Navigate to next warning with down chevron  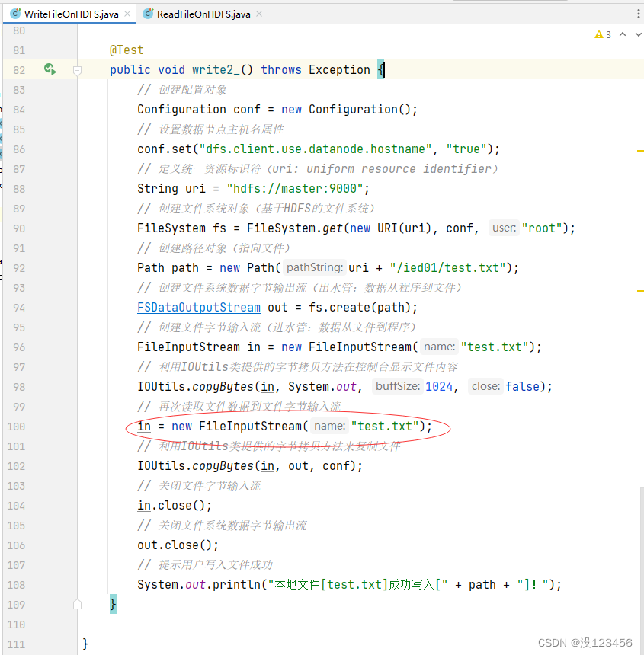pyautogui.click(x=636, y=34)
